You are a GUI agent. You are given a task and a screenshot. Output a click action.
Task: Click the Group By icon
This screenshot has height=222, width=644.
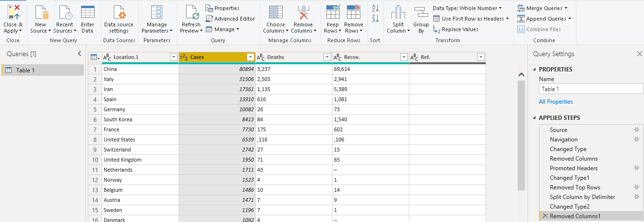point(421,12)
